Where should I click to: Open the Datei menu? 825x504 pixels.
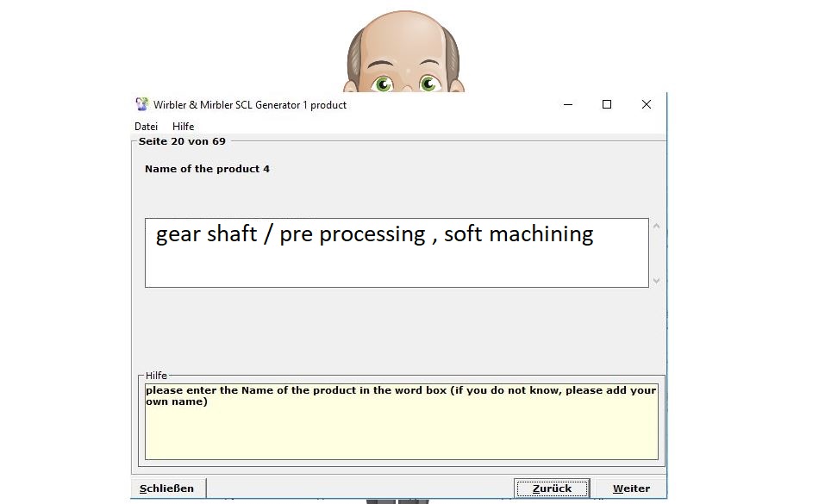pos(146,127)
